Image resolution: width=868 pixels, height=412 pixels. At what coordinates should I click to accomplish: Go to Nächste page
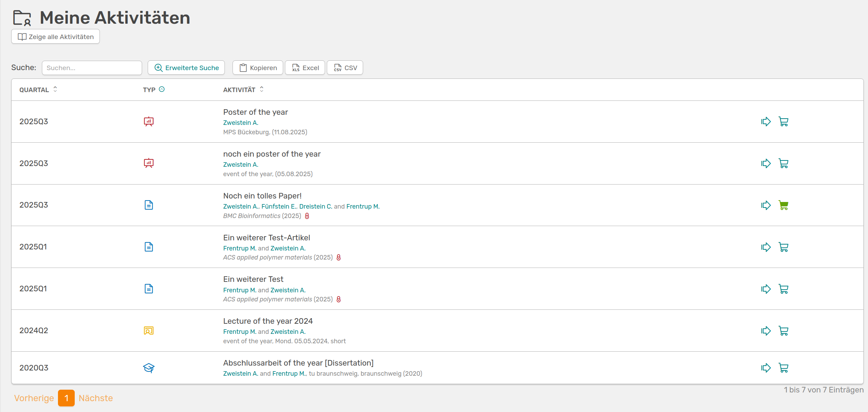[x=96, y=398]
